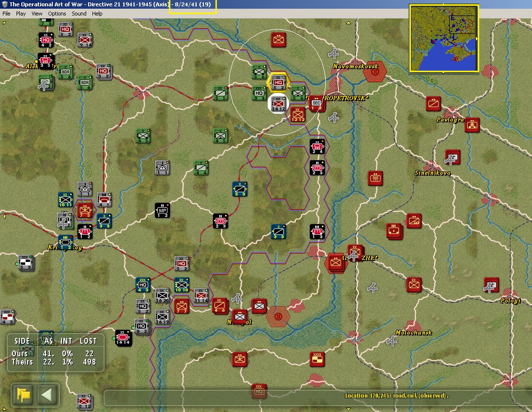This screenshot has width=532, height=412.
Task: Click the 'Theirs' row in combat panel
Action: click(54, 362)
